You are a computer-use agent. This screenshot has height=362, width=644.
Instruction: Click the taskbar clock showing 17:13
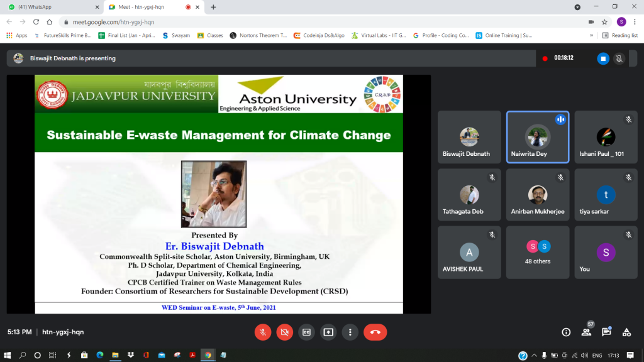coord(613,356)
